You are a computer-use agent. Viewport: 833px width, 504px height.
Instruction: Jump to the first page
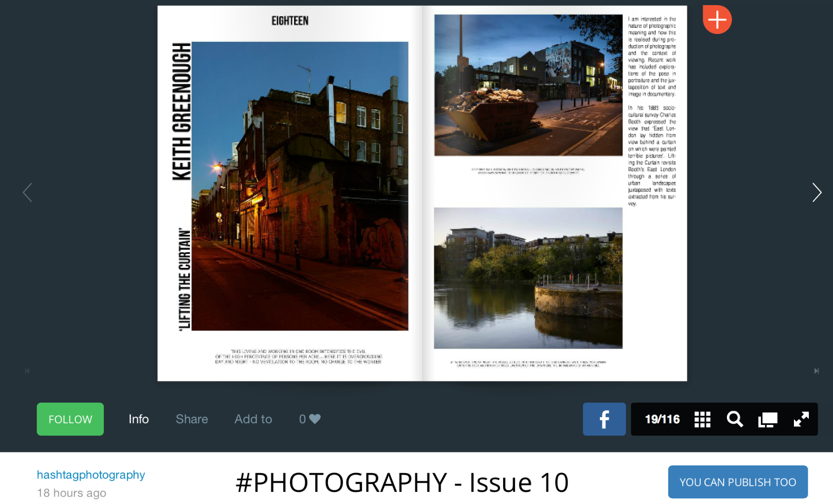coord(27,371)
